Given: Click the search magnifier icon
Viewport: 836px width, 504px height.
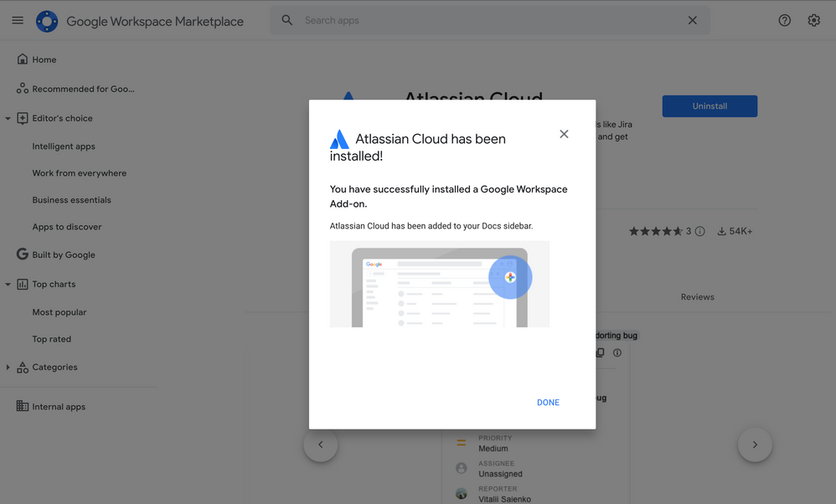Looking at the screenshot, I should (x=286, y=20).
